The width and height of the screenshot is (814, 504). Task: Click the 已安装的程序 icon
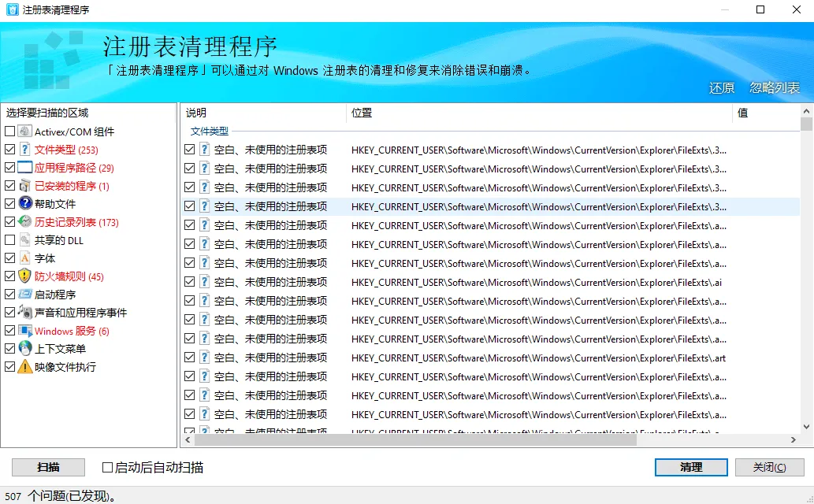25,185
